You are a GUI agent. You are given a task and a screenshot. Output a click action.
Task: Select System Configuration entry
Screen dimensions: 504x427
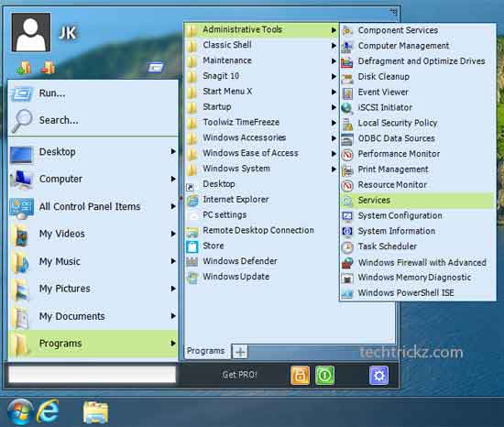point(417,216)
